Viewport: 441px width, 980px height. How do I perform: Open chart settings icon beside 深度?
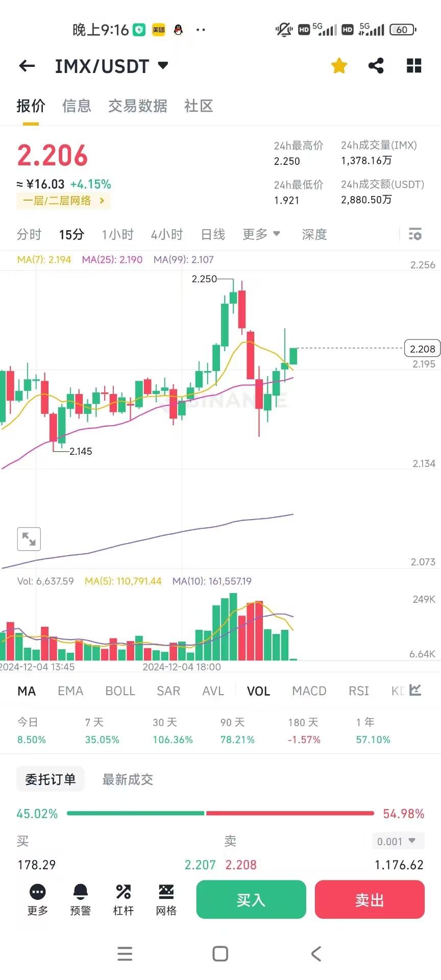point(415,234)
